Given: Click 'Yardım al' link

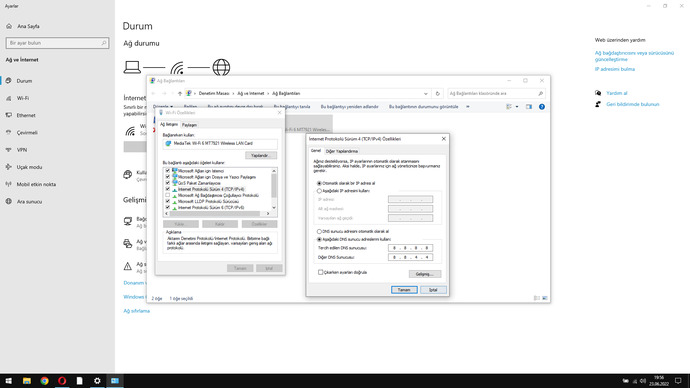Looking at the screenshot, I should pyautogui.click(x=617, y=93).
